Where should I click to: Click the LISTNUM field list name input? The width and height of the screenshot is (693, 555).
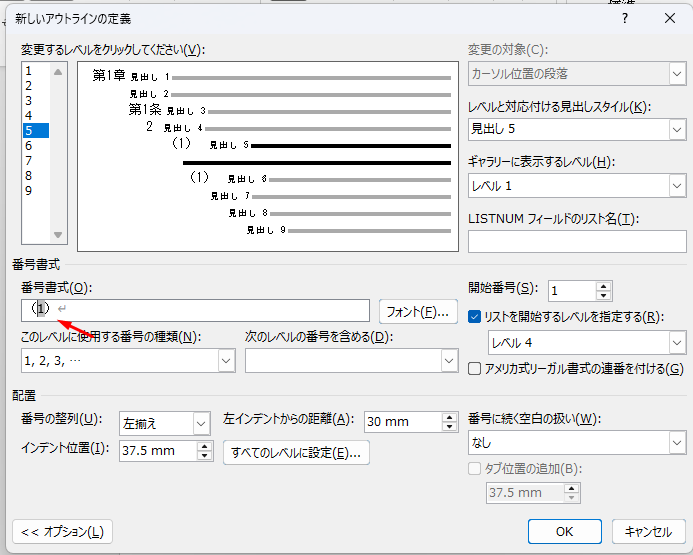click(x=576, y=241)
